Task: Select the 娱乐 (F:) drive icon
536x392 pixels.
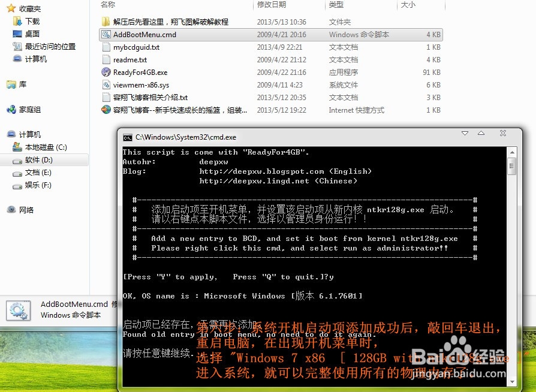Action: click(x=17, y=186)
